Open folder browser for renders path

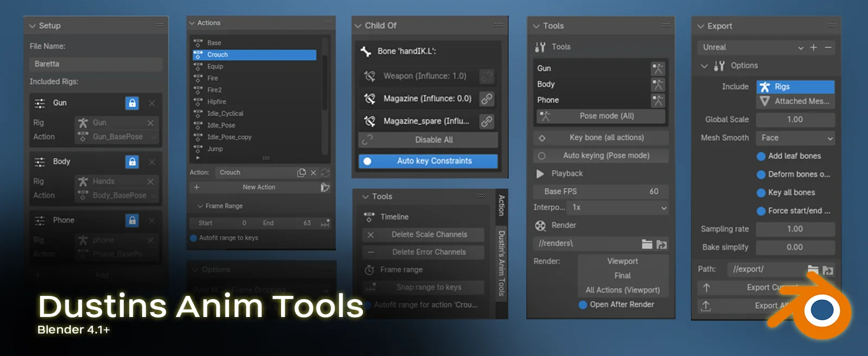pos(647,244)
